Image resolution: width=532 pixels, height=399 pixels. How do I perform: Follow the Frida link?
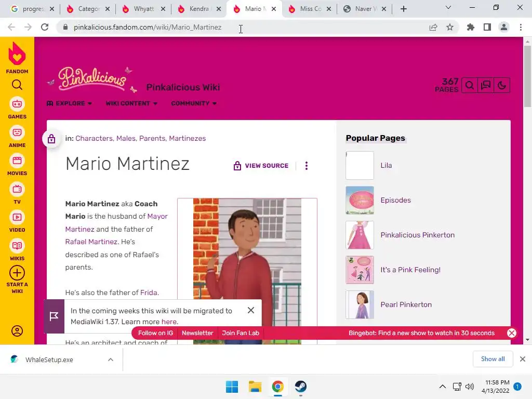pyautogui.click(x=149, y=293)
